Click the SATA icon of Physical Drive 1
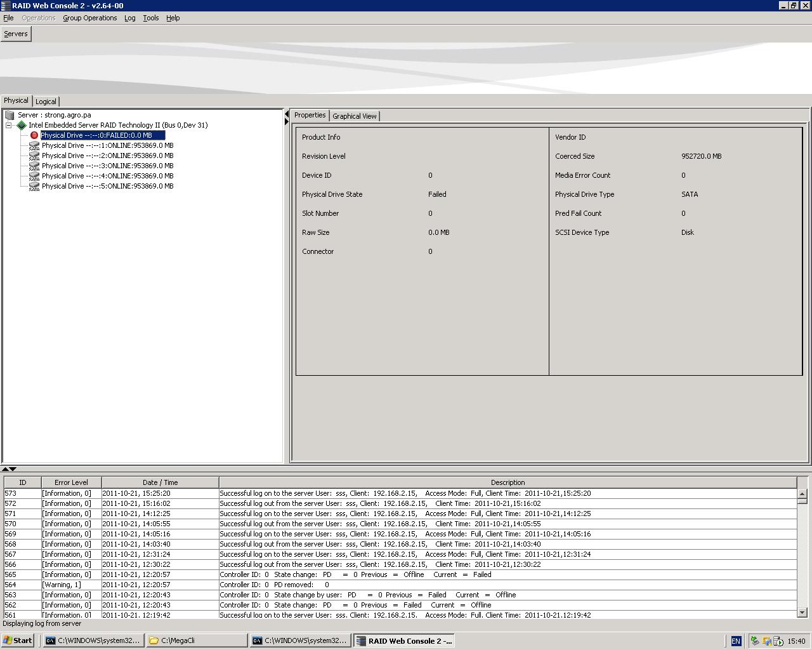 point(34,145)
